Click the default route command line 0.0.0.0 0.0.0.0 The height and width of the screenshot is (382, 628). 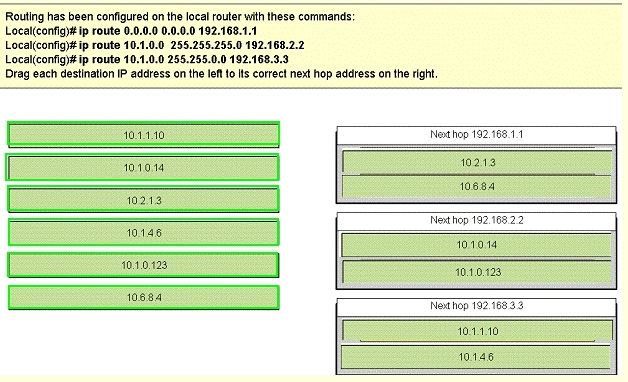click(x=131, y=31)
